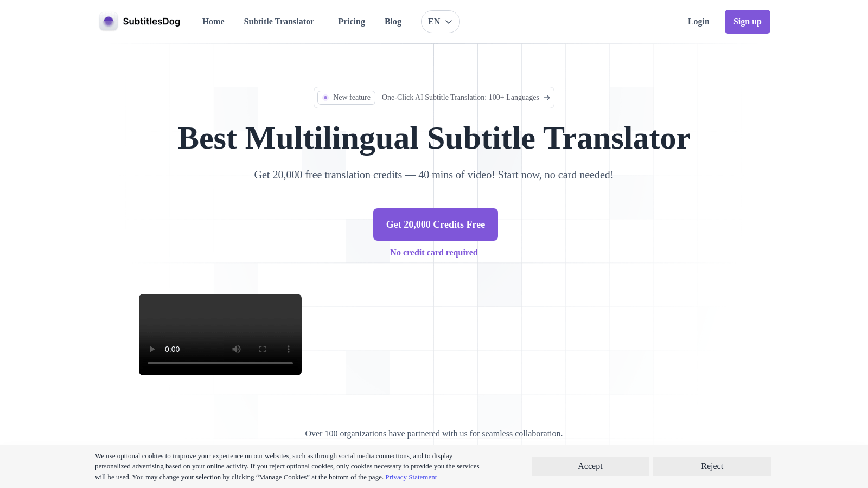Image resolution: width=868 pixels, height=488 pixels.
Task: Click the Best Multilingual Subtitle Translator heading
Action: point(434,138)
